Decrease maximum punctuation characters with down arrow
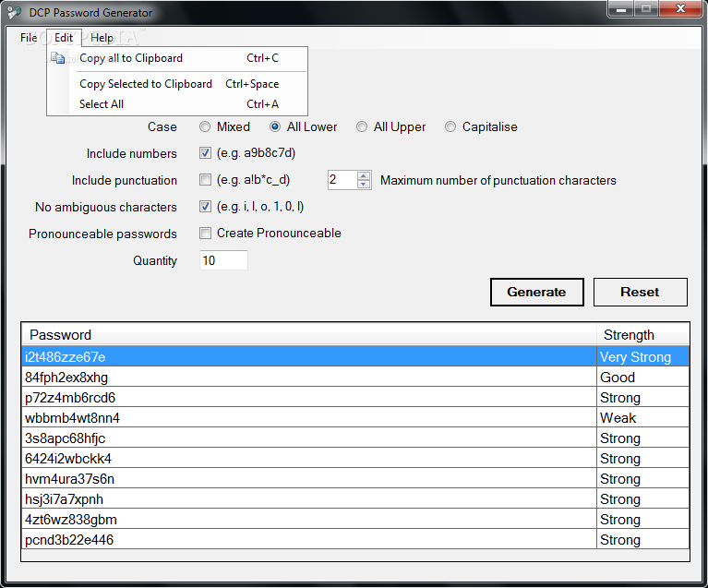This screenshot has height=588, width=708. pos(364,184)
